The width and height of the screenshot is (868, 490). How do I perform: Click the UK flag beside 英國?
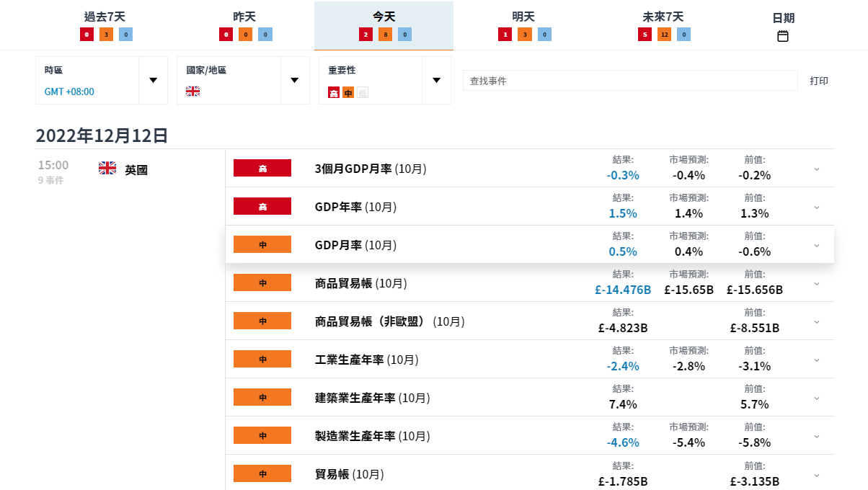point(107,169)
